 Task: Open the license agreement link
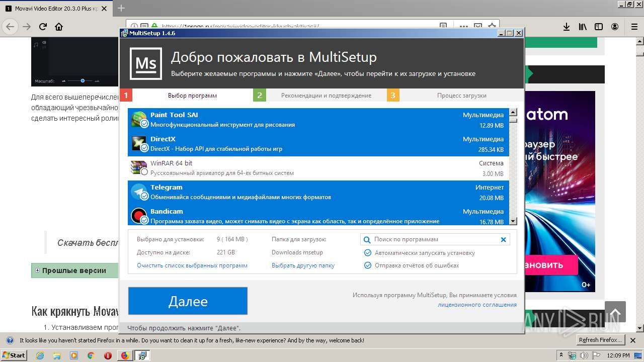pos(477,305)
